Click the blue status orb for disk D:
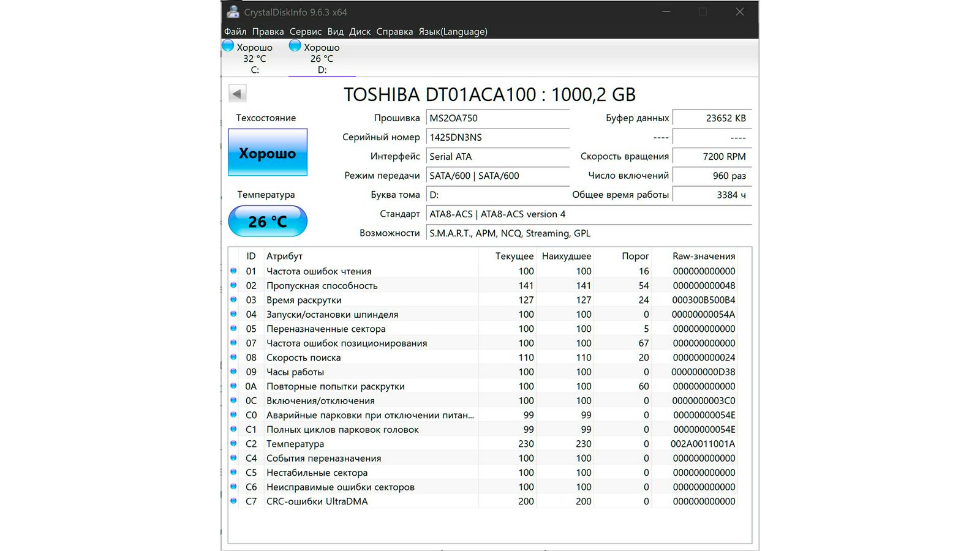Screen dimensions: 980x551 click(x=295, y=46)
